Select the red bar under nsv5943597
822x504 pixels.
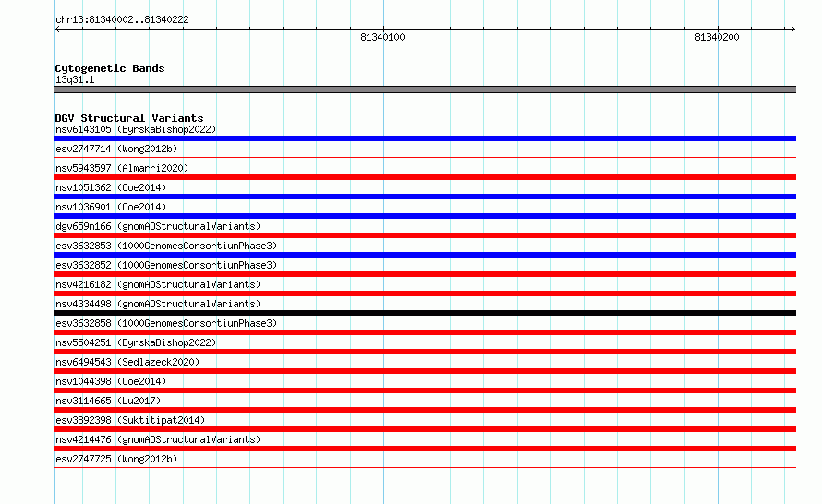point(425,177)
